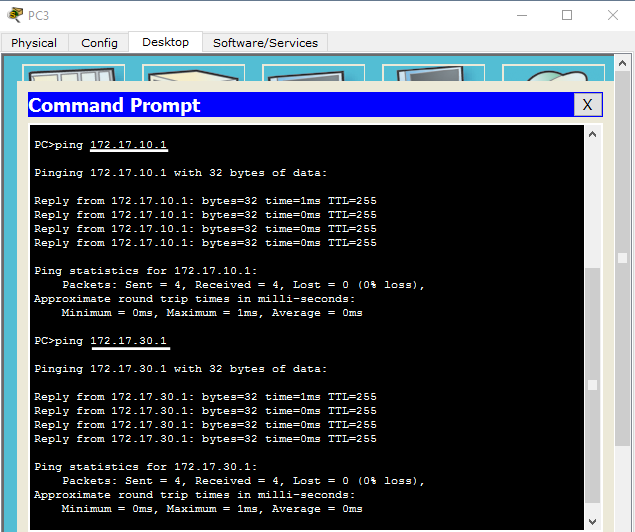This screenshot has width=635, height=532.
Task: Click first reply from 172.17.10.1 time=1ms
Action: pos(205,201)
